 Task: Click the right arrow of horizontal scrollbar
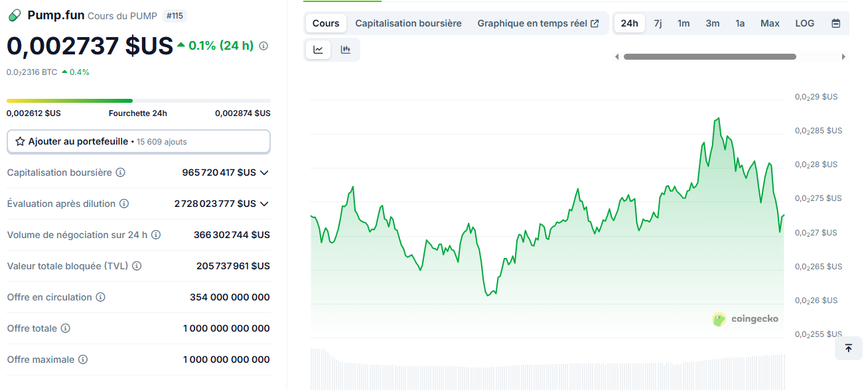click(843, 57)
